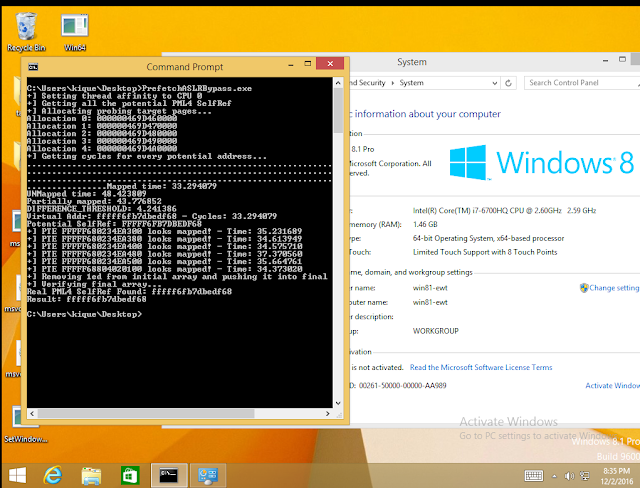The image size is (640, 488).
Task: Select the System control panel taskbar button
Action: [208, 475]
